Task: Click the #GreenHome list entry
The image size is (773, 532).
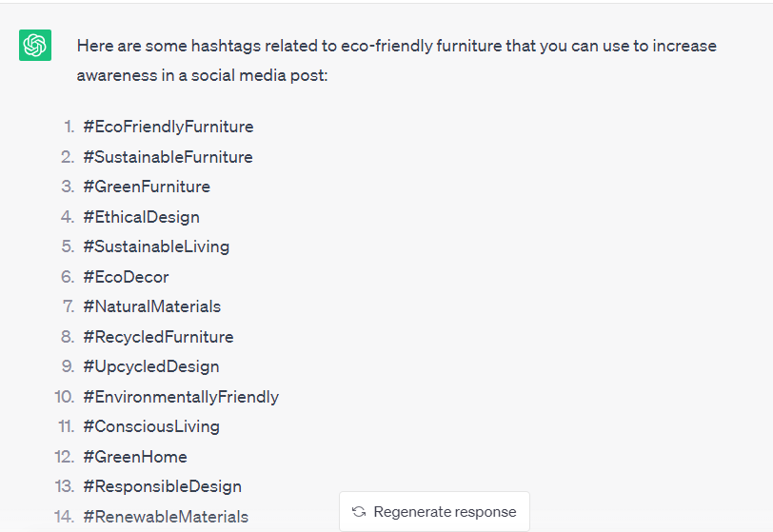Action: (x=135, y=457)
